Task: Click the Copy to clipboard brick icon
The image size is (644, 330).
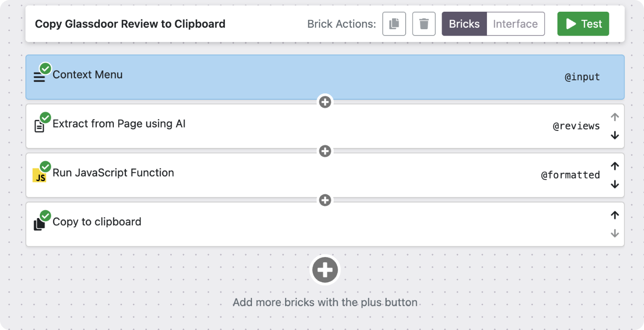Action: (39, 224)
